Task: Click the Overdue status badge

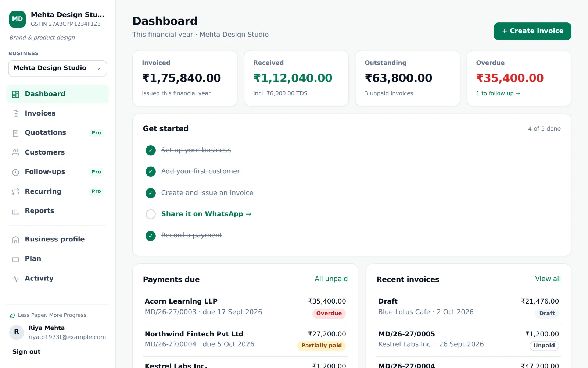Action: click(329, 314)
